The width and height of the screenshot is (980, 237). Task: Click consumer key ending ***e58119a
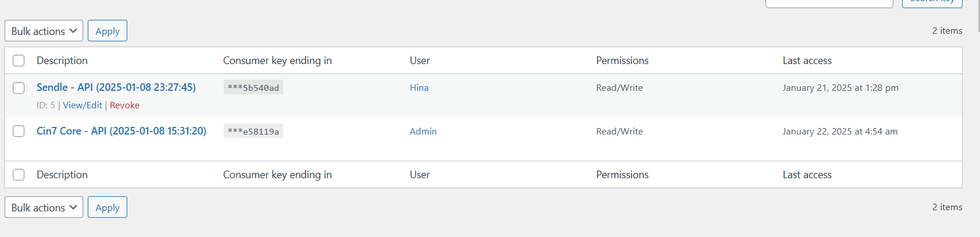coord(253,132)
